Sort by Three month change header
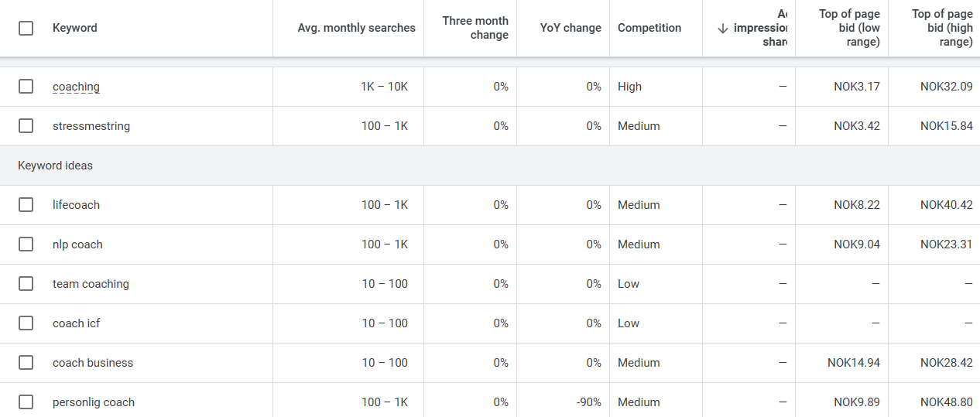Image resolution: width=980 pixels, height=417 pixels. (x=475, y=28)
